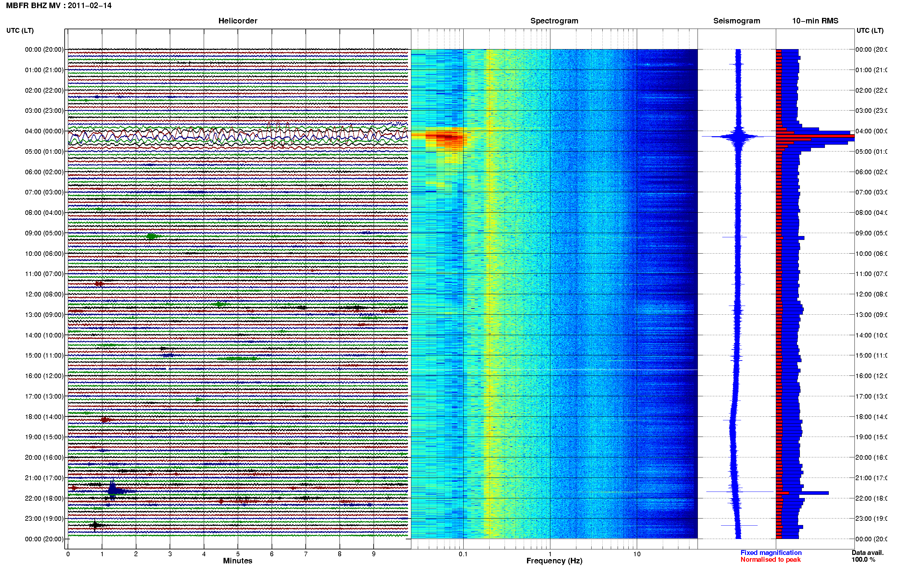Click the '5' minutes tick label
This screenshot has height=578, width=924.
click(237, 554)
